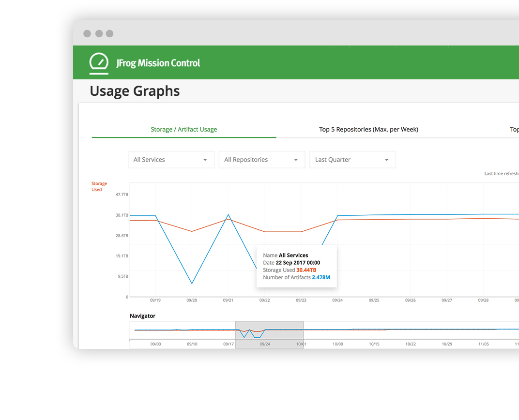Click the 09/24 label on main chart axis
519x420 pixels.
[x=337, y=300]
